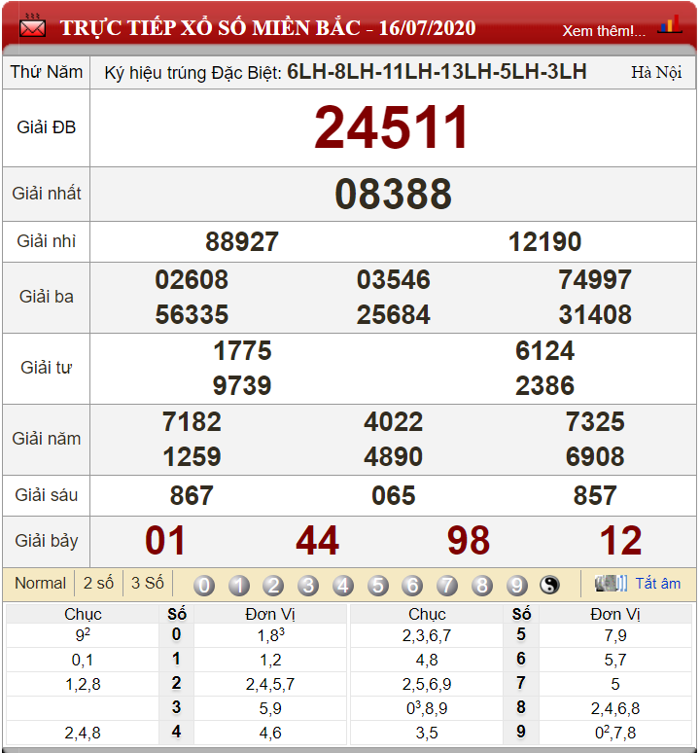The width and height of the screenshot is (700, 753).
Task: Select the digit 1 ball filter
Action: pyautogui.click(x=239, y=586)
